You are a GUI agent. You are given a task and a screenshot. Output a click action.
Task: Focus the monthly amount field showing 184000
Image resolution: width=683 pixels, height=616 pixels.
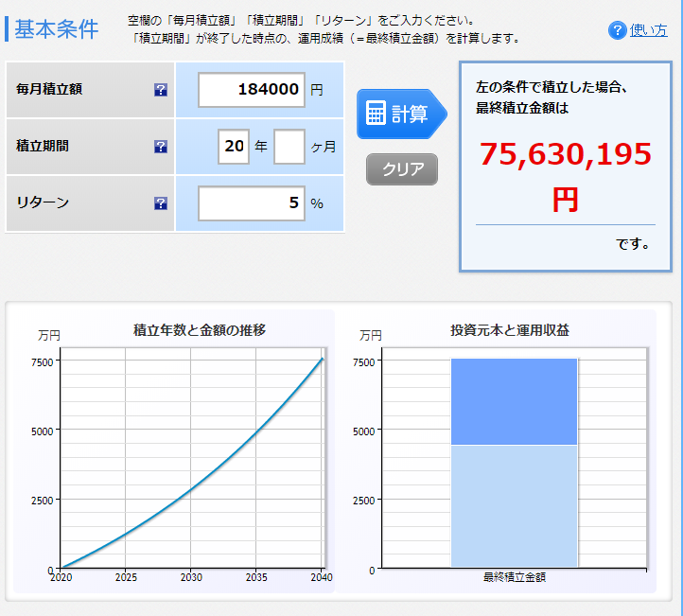(252, 90)
